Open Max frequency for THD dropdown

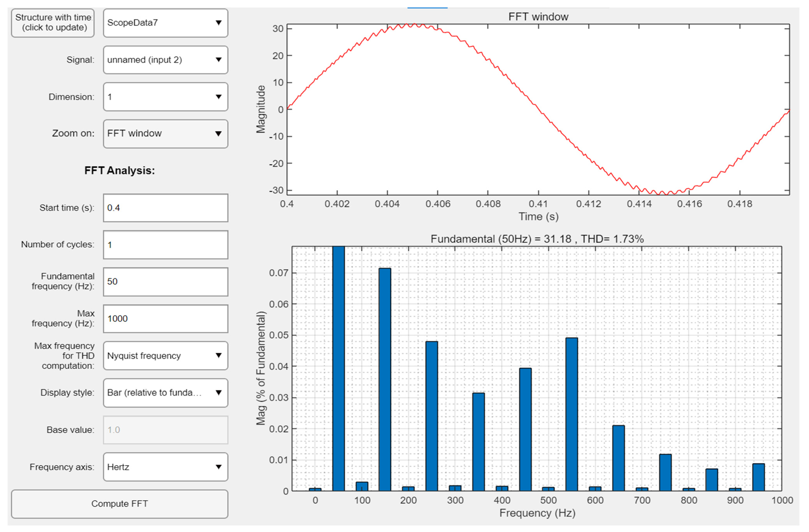pyautogui.click(x=165, y=356)
